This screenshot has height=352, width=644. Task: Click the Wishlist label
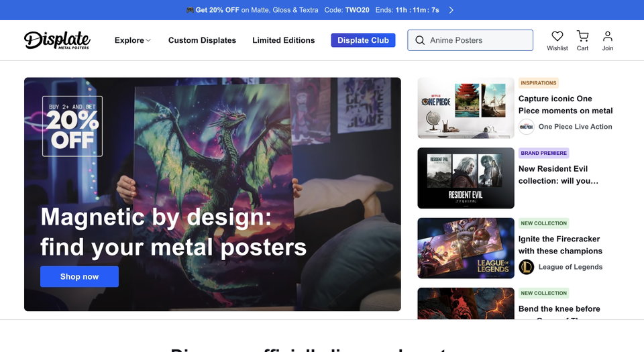(557, 48)
